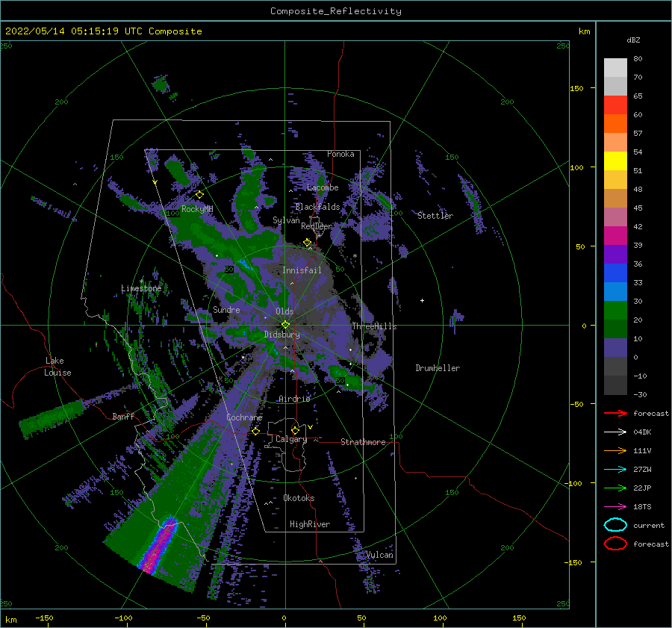The height and width of the screenshot is (628, 672).
Task: Click the Cochrane city label
Action: click(244, 417)
